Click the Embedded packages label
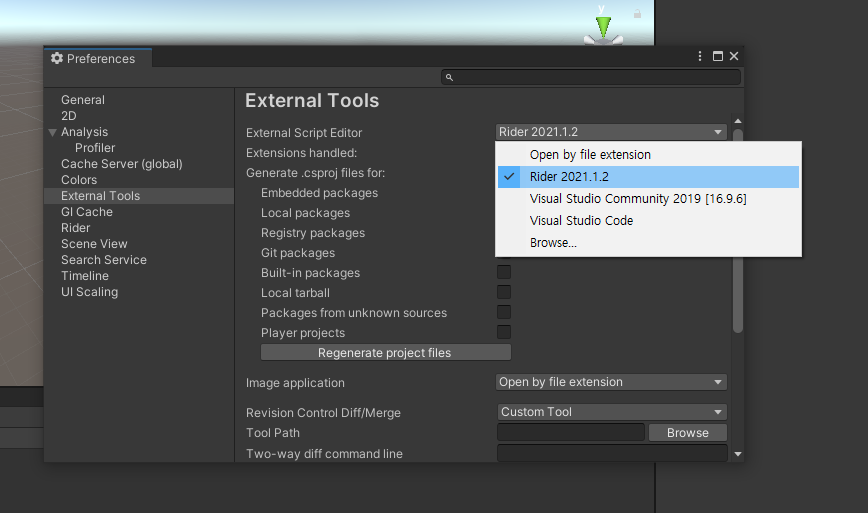Screen dimensions: 868x513 (319, 193)
